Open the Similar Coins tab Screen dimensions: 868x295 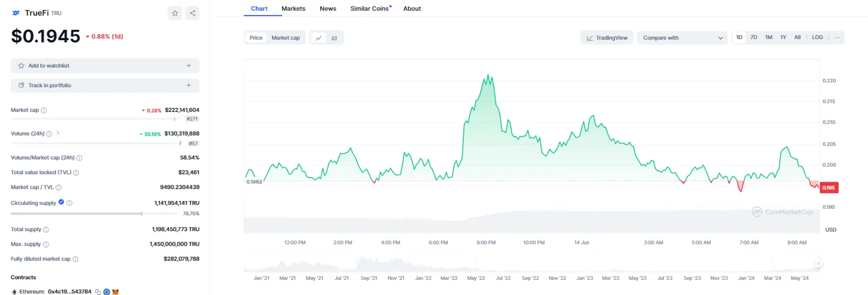tap(369, 9)
